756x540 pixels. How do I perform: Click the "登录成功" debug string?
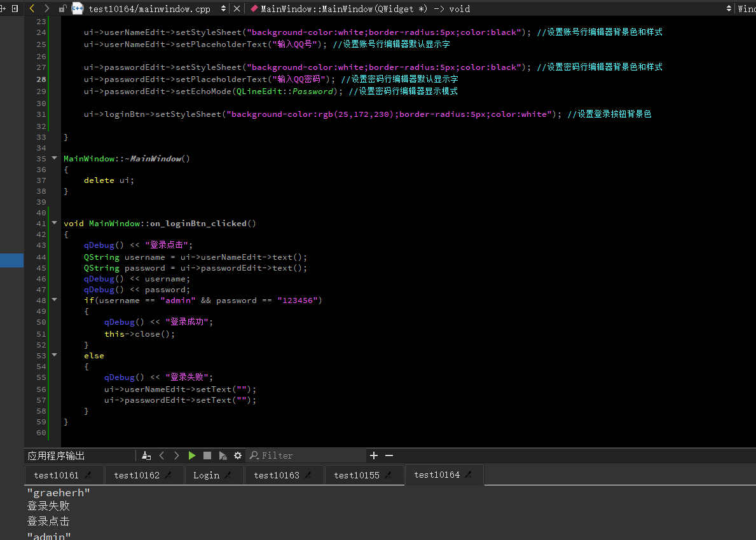pyautogui.click(x=187, y=322)
